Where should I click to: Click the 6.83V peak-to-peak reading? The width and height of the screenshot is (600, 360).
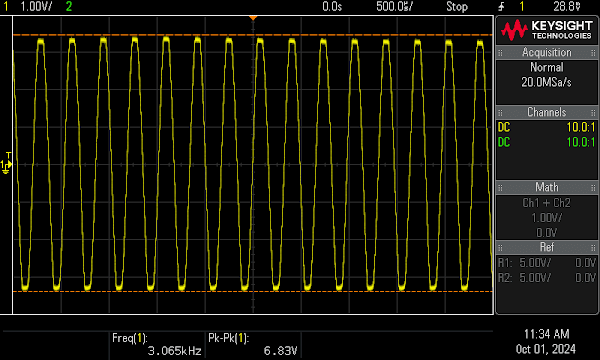[x=280, y=351]
